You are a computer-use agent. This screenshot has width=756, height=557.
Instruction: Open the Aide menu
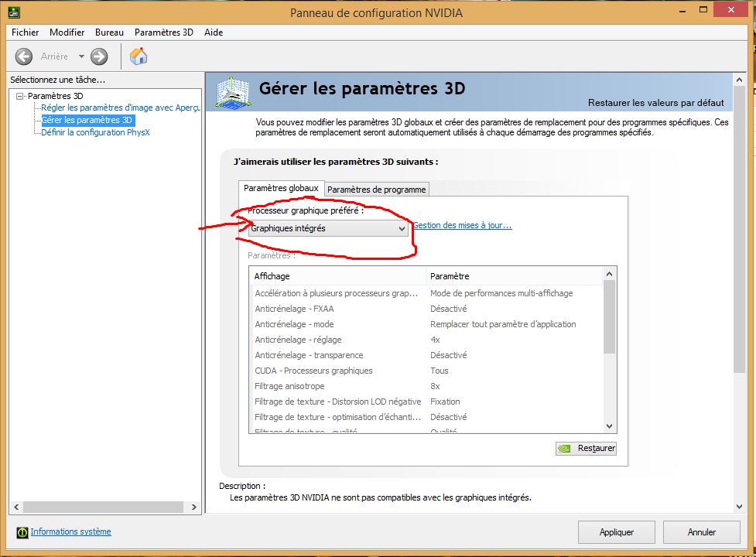point(214,32)
